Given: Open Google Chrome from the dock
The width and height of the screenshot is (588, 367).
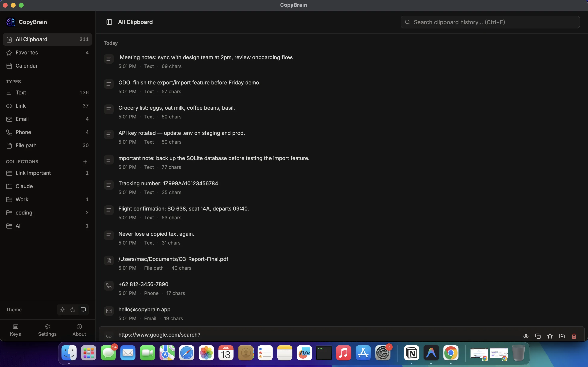Looking at the screenshot, I should pyautogui.click(x=451, y=353).
